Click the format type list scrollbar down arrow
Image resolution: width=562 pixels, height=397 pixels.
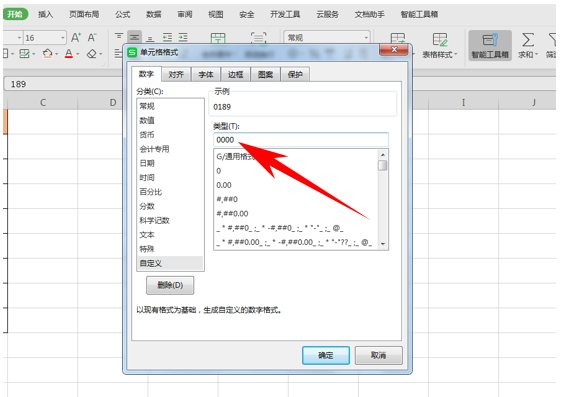383,244
